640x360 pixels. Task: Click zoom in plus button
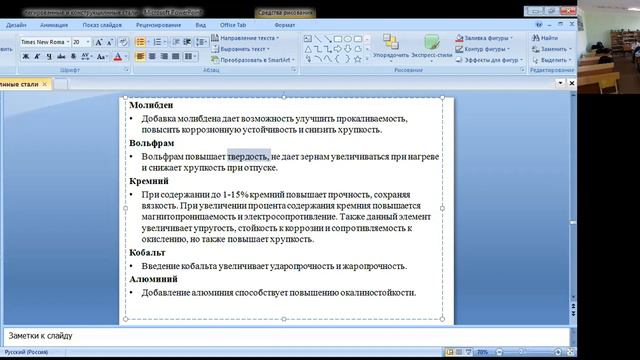tap(558, 352)
